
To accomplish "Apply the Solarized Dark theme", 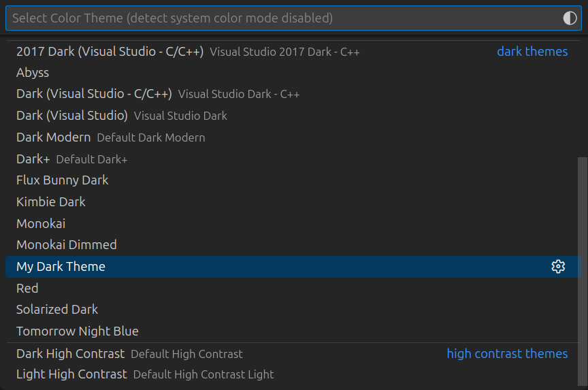I will 57,310.
